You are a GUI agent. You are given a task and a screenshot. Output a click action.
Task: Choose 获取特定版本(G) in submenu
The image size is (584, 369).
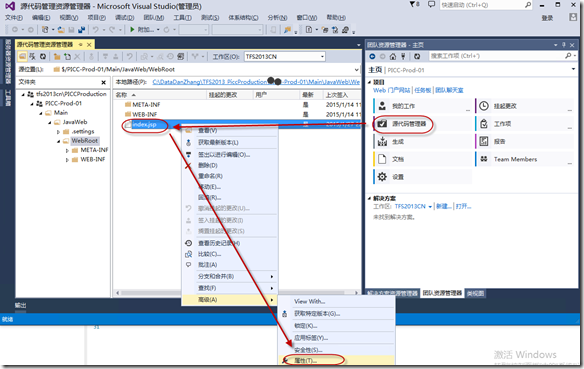pos(336,314)
